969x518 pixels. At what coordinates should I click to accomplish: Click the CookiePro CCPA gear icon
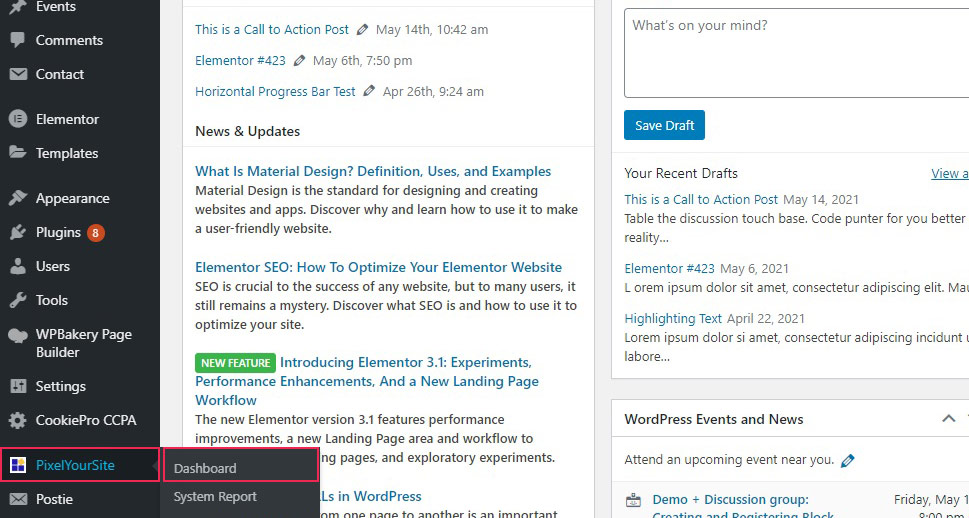18,420
